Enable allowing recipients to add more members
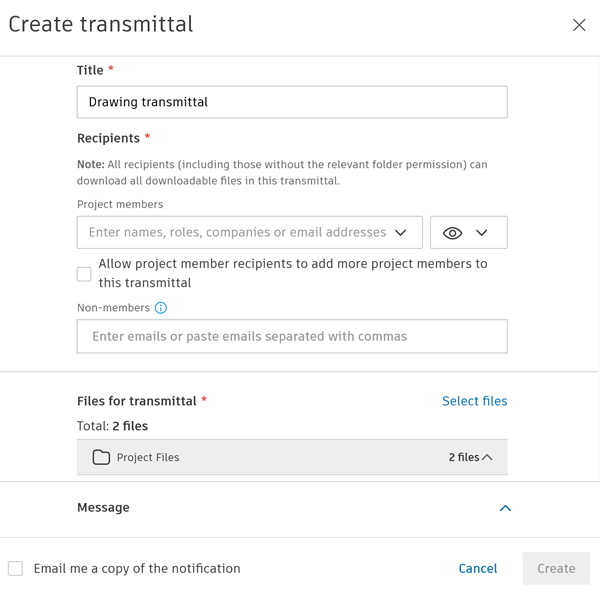This screenshot has height=592, width=600. [x=84, y=273]
